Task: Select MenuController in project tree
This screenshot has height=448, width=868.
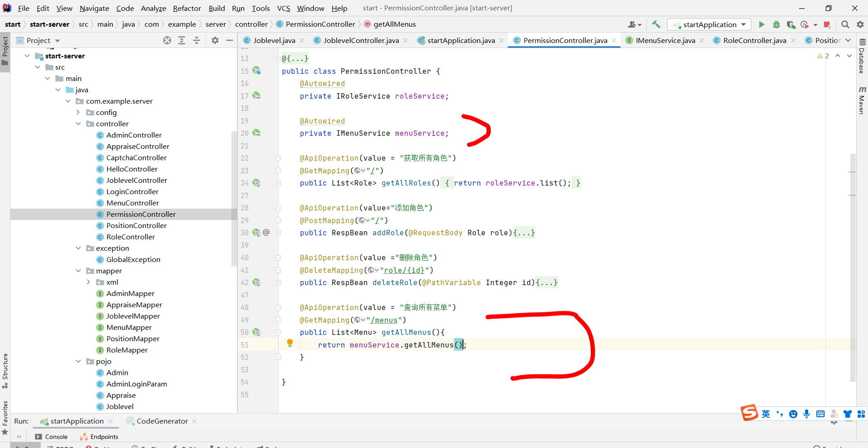Action: coord(133,203)
